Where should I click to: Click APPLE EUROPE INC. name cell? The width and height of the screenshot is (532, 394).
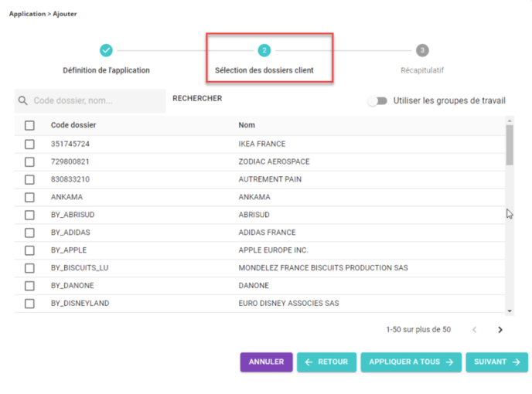[x=273, y=250]
